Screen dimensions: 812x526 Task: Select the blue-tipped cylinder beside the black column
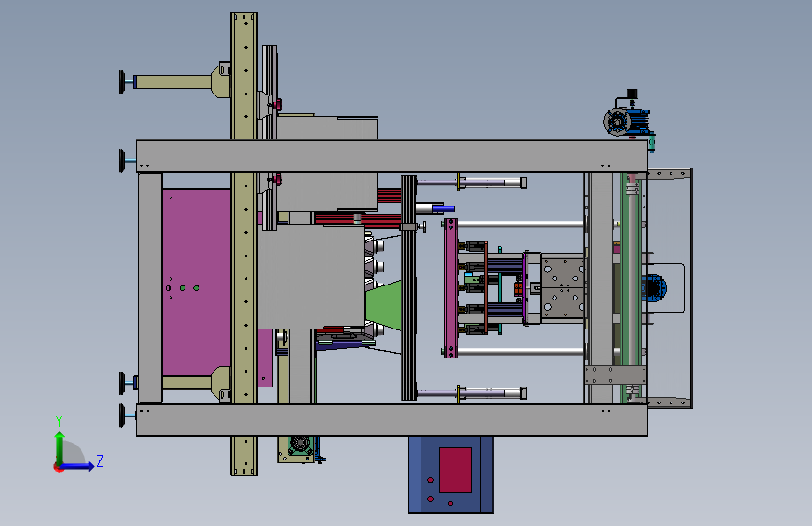click(435, 208)
